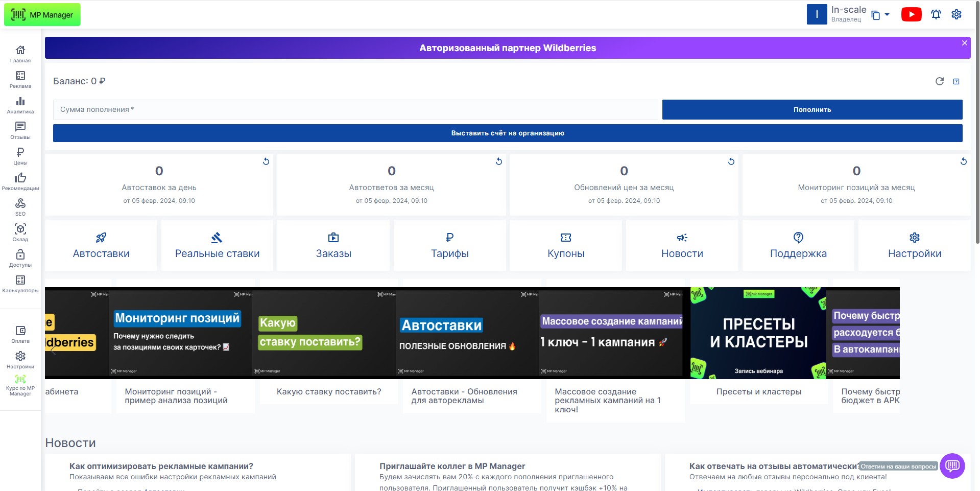The width and height of the screenshot is (980, 491).
Task: Open Доступы in the sidebar
Action: point(20,258)
